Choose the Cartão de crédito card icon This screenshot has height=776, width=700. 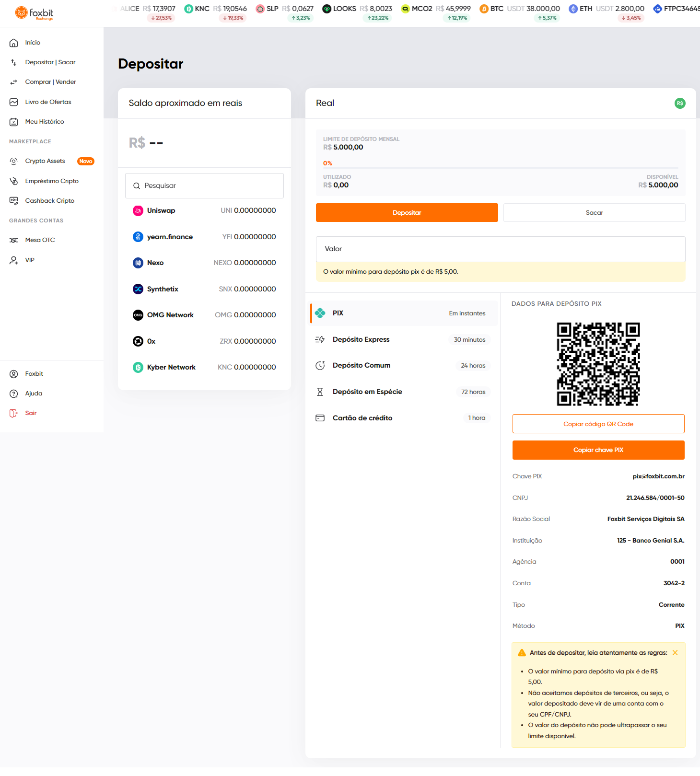[x=320, y=418]
